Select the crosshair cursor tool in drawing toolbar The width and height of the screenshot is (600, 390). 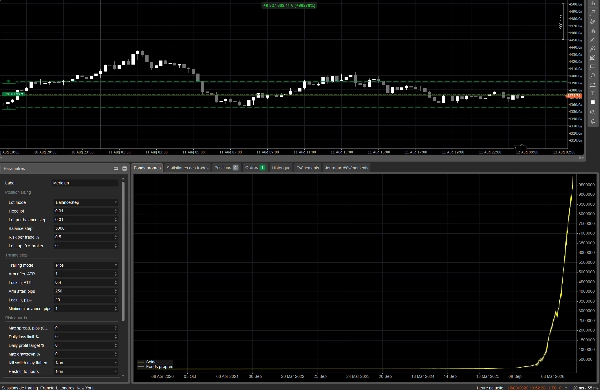coord(593,3)
